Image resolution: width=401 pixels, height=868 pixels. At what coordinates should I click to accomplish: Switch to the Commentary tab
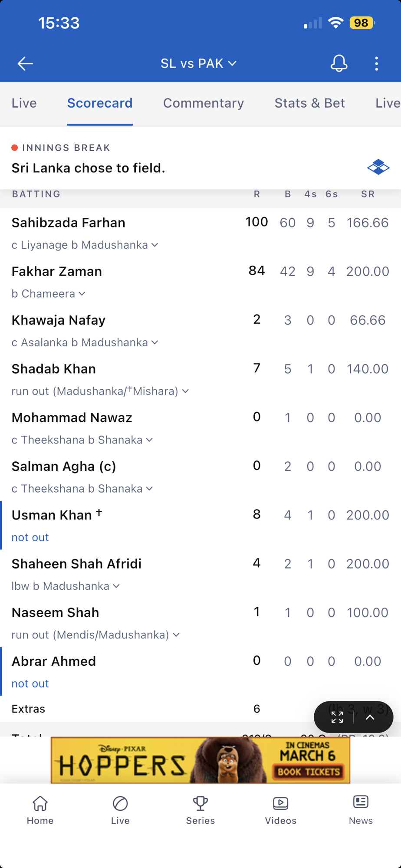[204, 103]
